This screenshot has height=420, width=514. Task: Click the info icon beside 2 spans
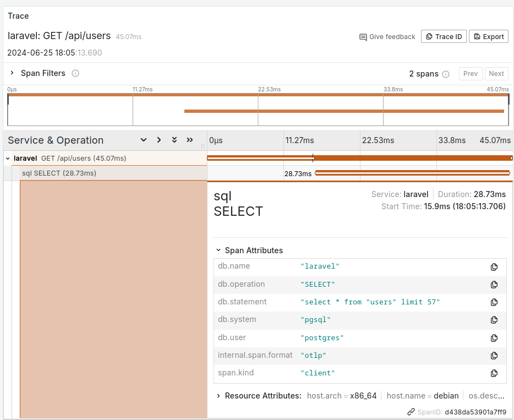coord(446,74)
